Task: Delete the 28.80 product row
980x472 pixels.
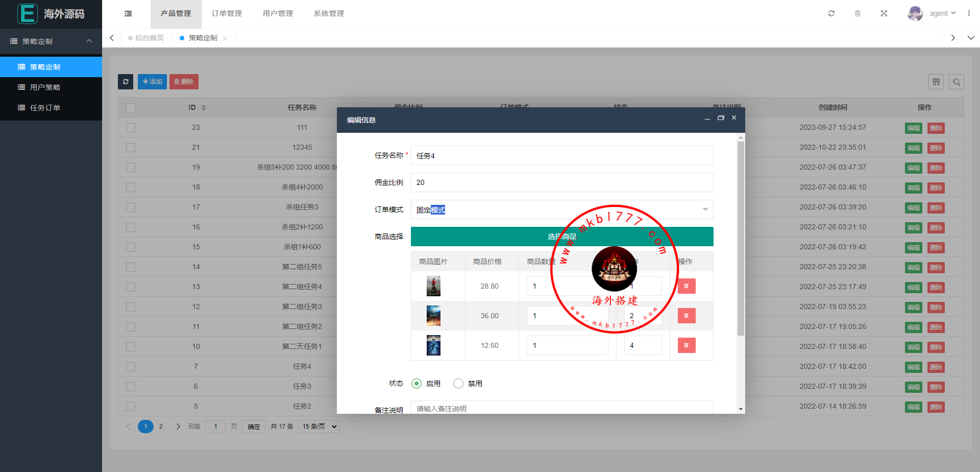Action: (687, 286)
